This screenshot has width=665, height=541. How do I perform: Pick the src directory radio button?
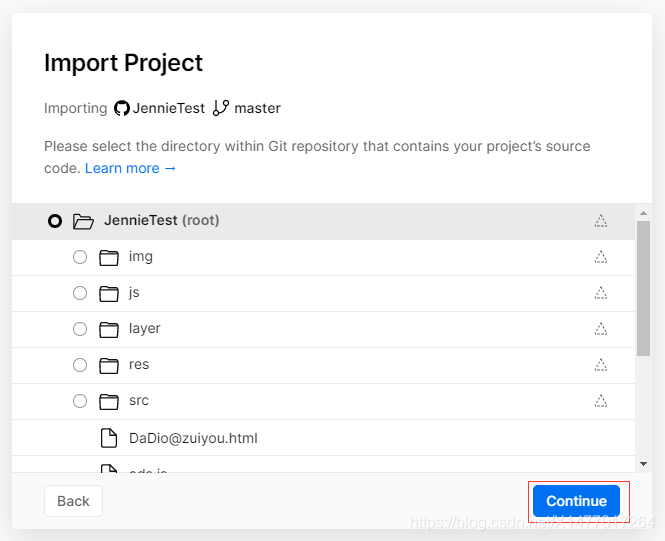click(x=80, y=401)
